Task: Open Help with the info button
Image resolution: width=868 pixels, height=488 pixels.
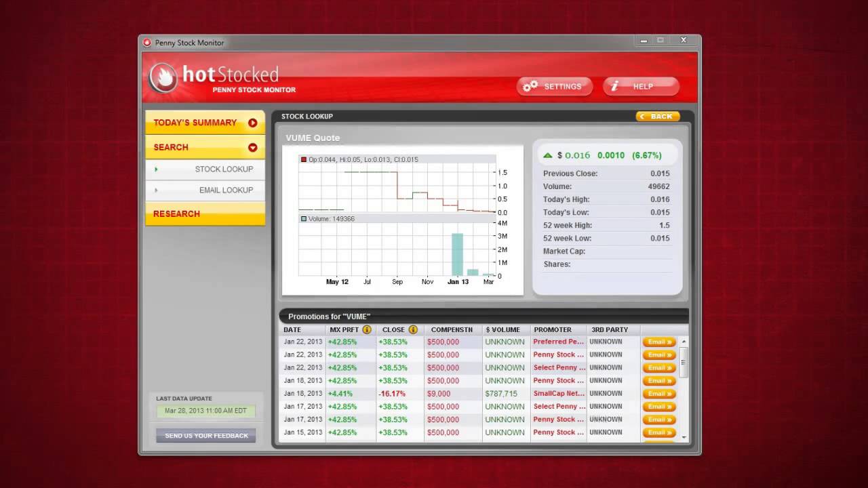Action: click(x=641, y=86)
